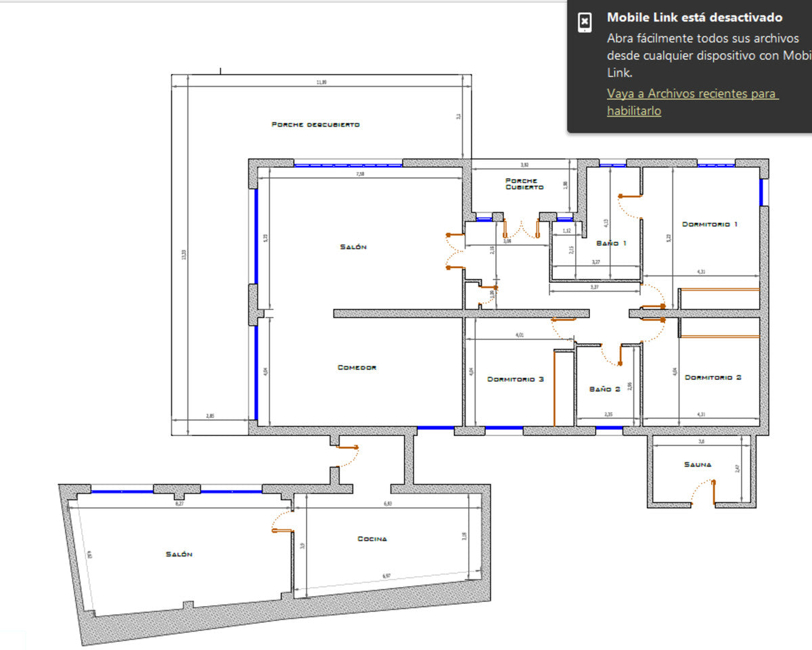Viewport: 812px width, 650px height.
Task: Click the double door beside upper Salón
Action: click(451, 251)
